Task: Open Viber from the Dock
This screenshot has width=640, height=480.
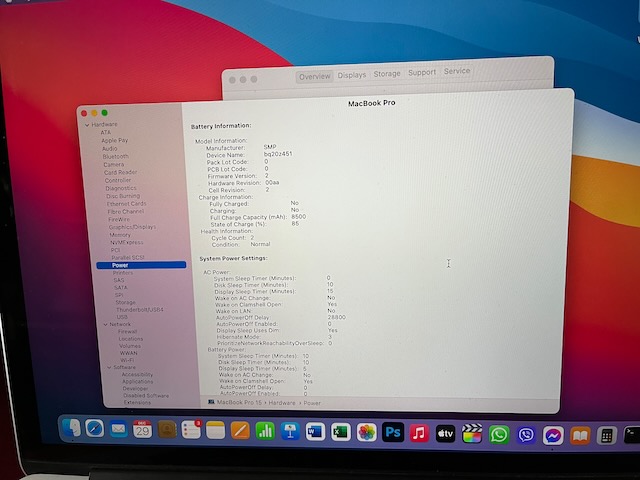Action: [526, 435]
